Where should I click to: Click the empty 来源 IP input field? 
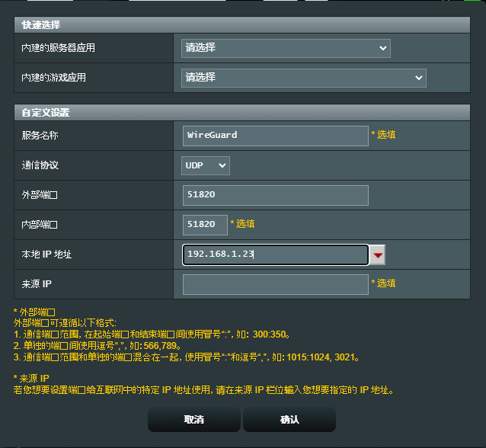tap(276, 284)
